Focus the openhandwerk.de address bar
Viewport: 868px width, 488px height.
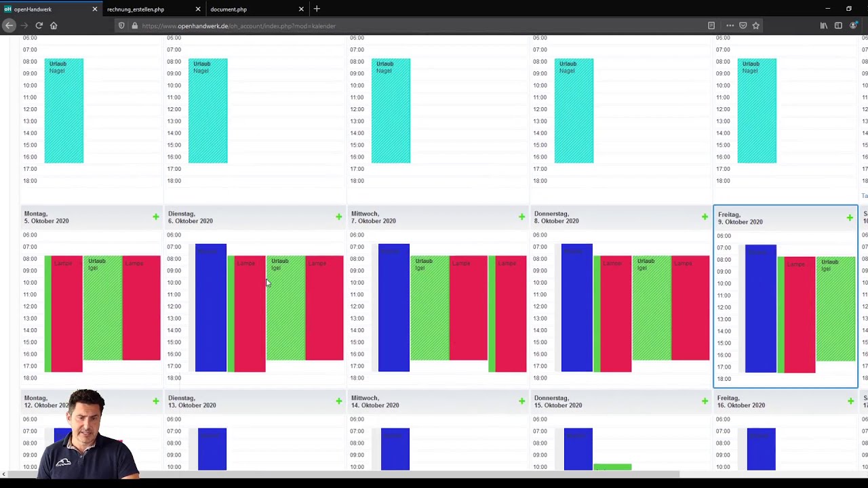pos(420,26)
